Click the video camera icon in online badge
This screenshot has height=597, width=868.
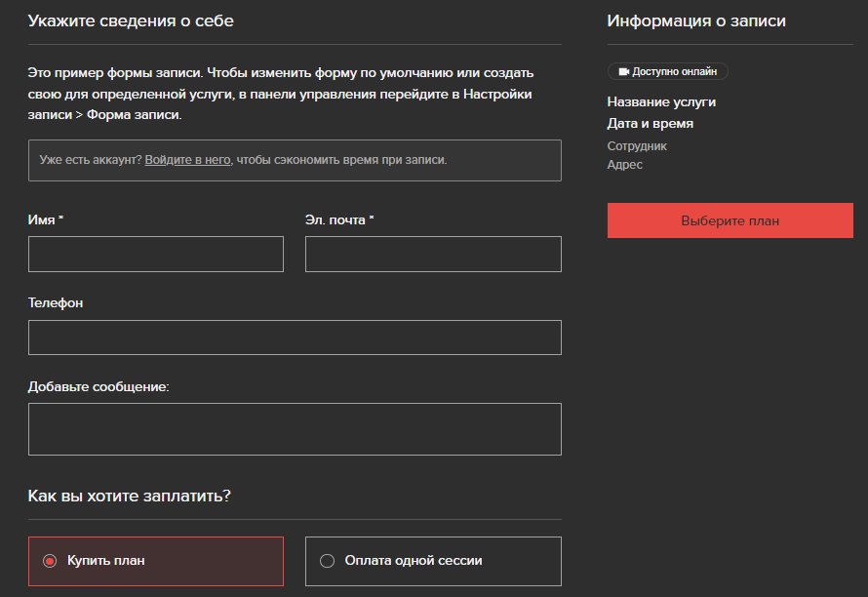click(x=624, y=71)
